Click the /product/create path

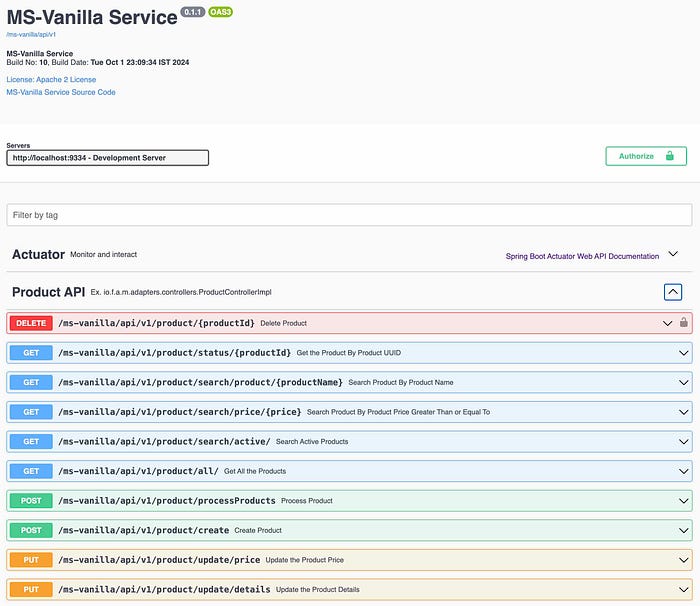coord(143,530)
